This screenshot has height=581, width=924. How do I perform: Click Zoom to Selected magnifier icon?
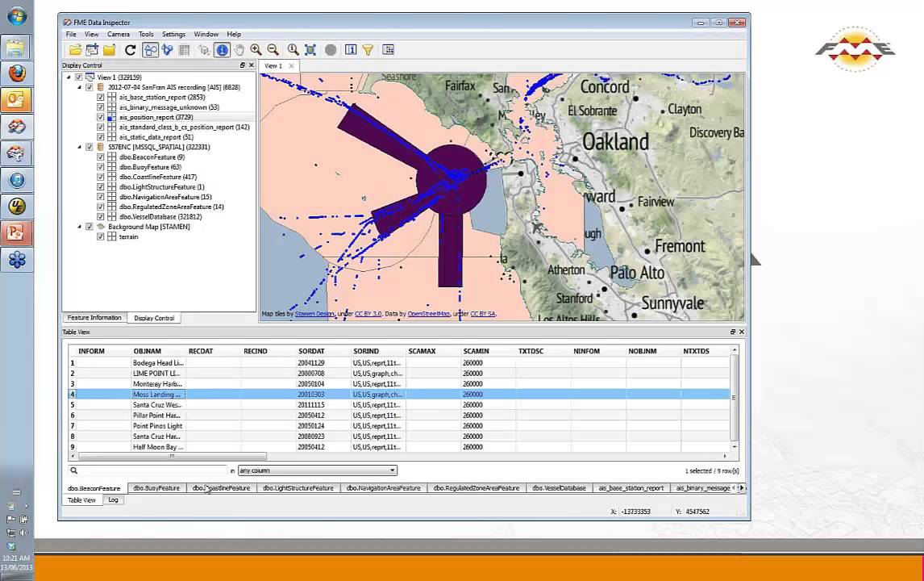293,50
